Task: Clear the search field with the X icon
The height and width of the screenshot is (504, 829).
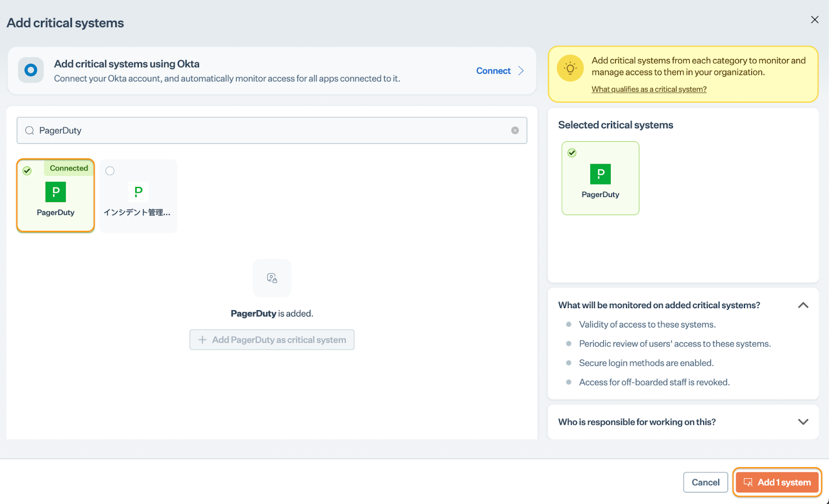Action: (515, 131)
